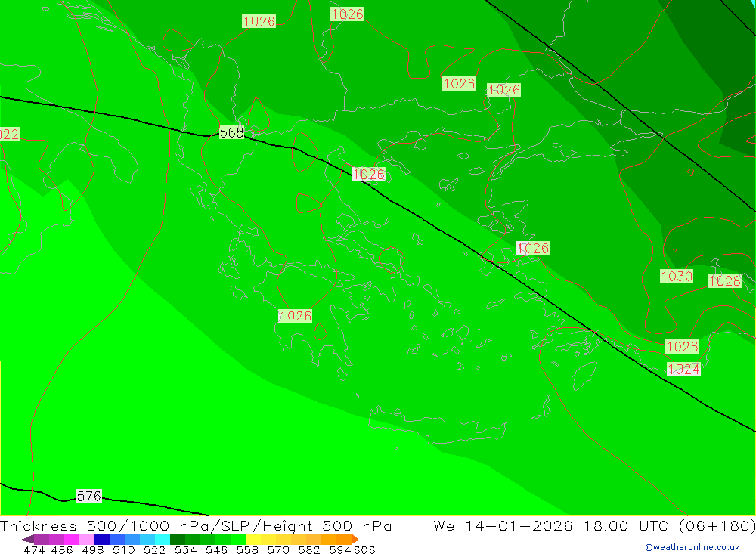
Task: Click legend value 558
Action: coord(247,549)
